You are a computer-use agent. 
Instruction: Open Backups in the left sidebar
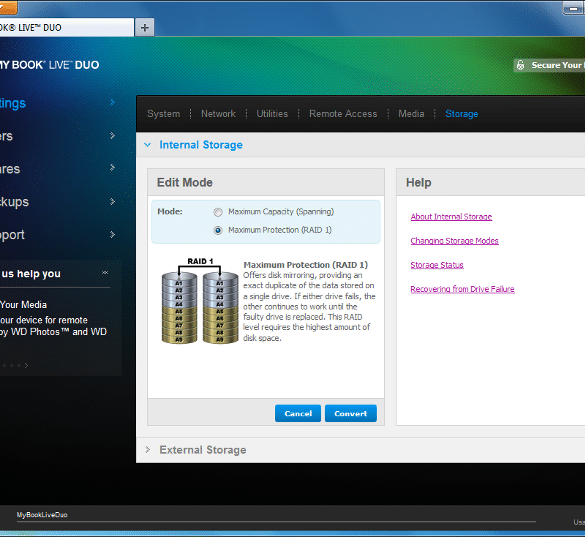point(14,202)
